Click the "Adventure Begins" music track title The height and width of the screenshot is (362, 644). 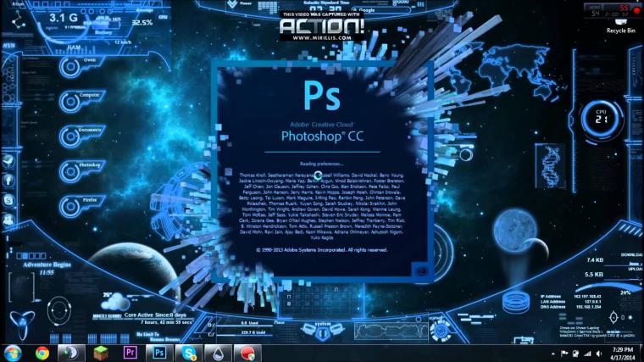[47, 265]
